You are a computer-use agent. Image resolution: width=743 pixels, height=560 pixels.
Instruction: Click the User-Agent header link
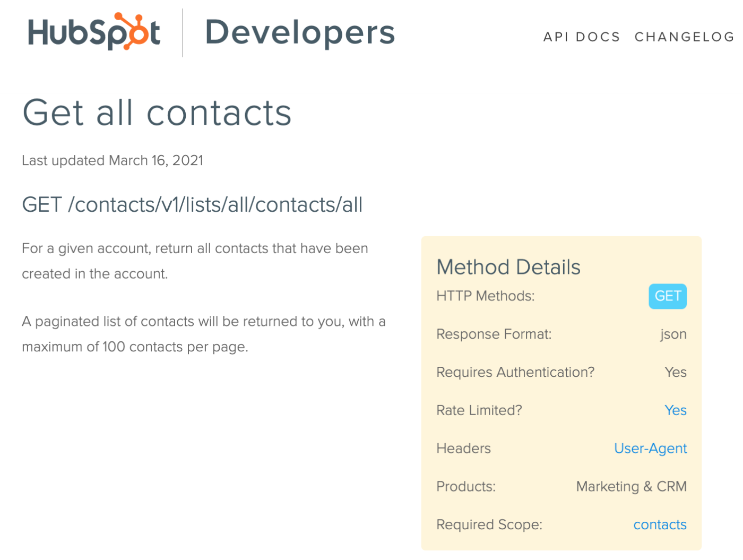click(650, 449)
